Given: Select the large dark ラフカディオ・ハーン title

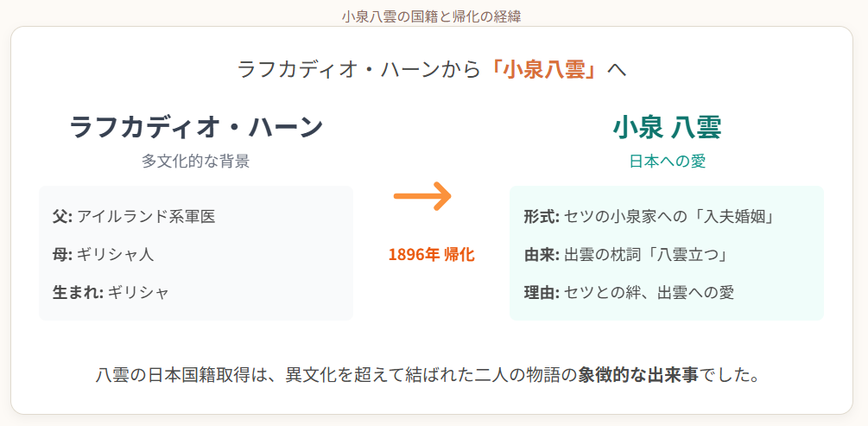Looking at the screenshot, I should coord(196,127).
